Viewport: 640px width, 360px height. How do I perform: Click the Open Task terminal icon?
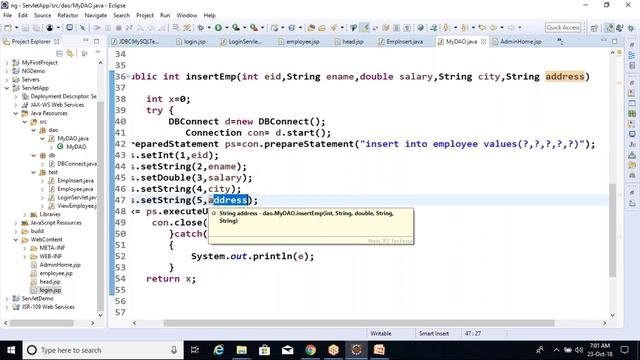(x=69, y=28)
